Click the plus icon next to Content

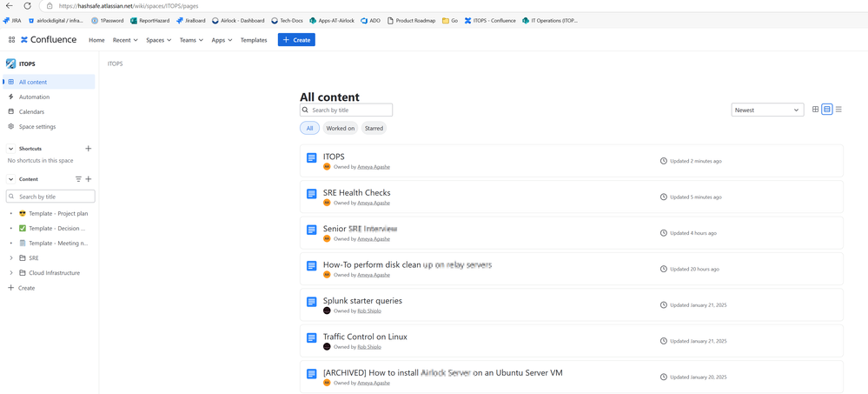pos(88,179)
